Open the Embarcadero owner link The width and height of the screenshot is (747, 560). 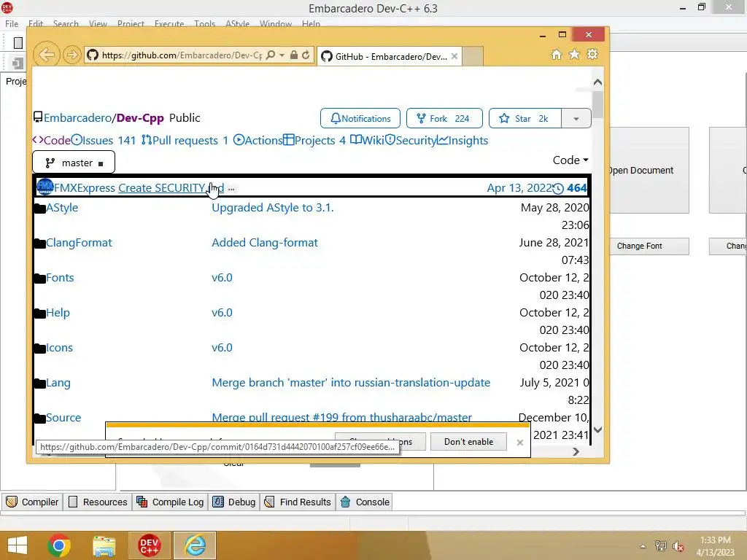(77, 117)
